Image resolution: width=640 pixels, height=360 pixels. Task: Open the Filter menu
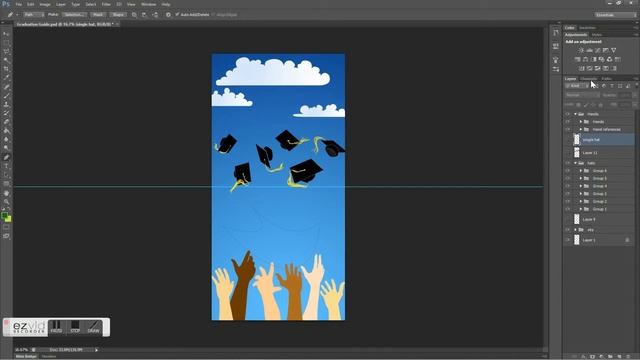(106, 4)
